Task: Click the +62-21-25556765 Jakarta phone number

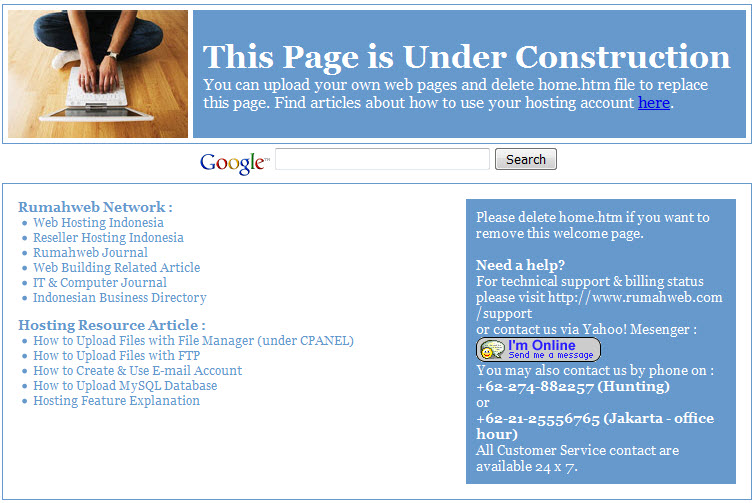Action: (x=595, y=426)
